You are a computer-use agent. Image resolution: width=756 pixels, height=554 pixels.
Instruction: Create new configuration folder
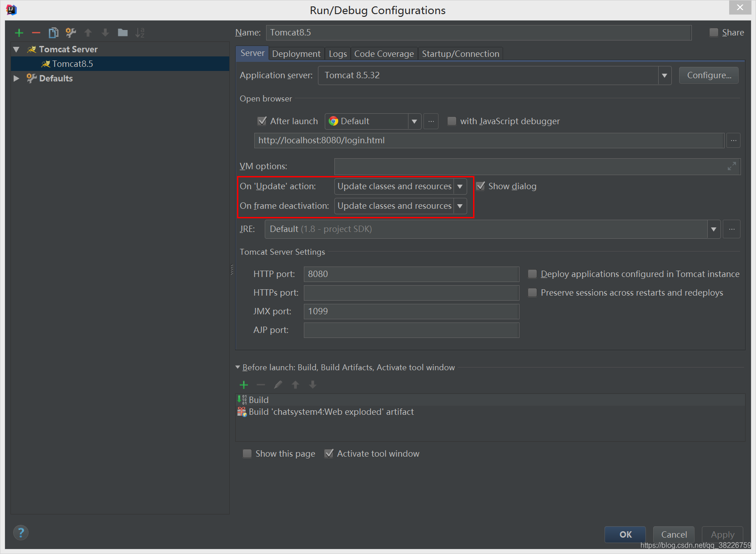click(x=123, y=33)
